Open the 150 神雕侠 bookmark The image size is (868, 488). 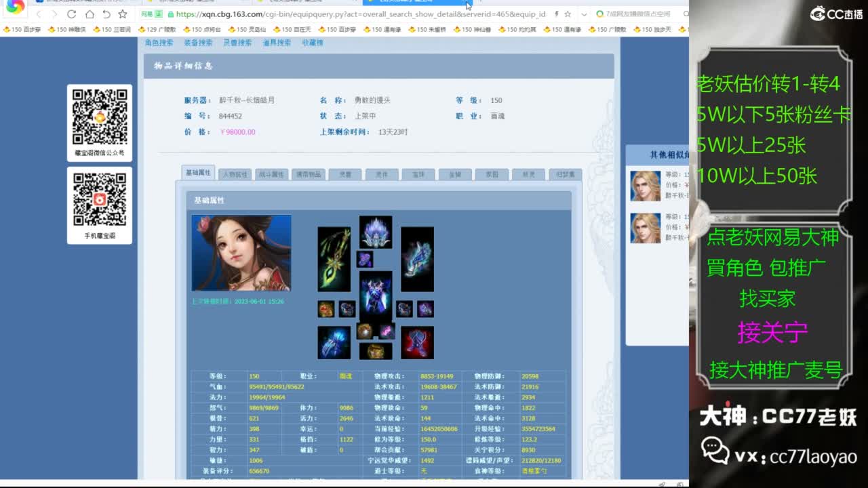click(x=66, y=30)
